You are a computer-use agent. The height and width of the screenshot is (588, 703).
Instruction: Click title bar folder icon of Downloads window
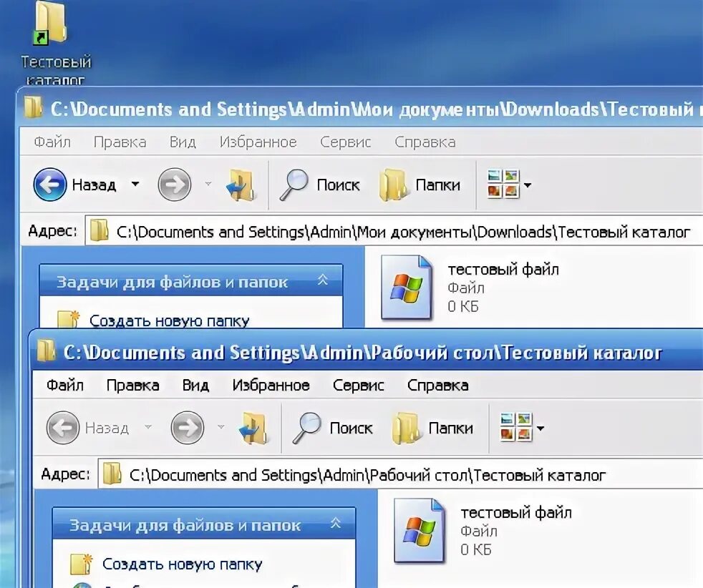(x=33, y=107)
